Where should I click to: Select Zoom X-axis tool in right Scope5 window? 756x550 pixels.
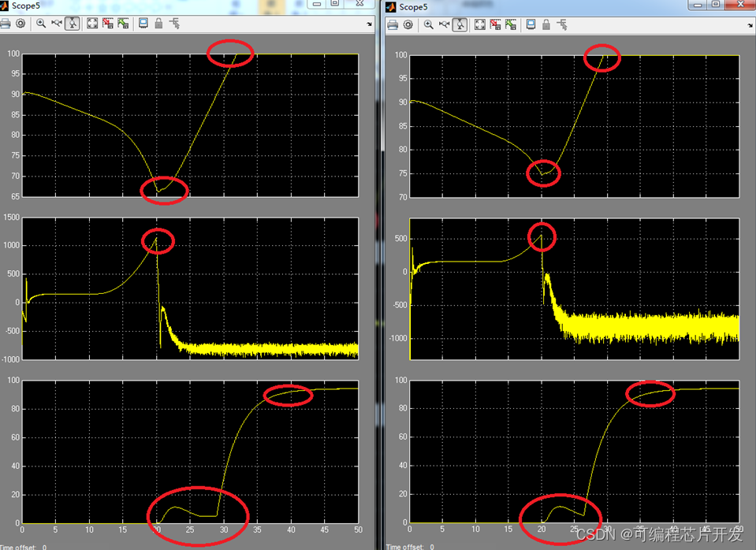click(444, 24)
